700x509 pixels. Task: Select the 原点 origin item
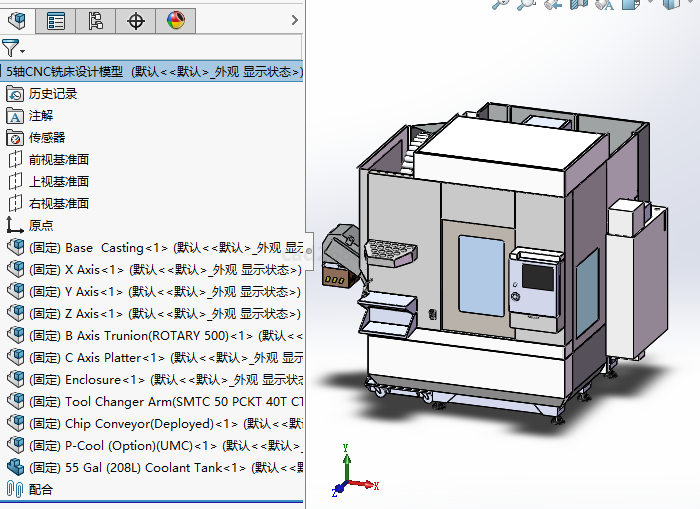(x=41, y=226)
